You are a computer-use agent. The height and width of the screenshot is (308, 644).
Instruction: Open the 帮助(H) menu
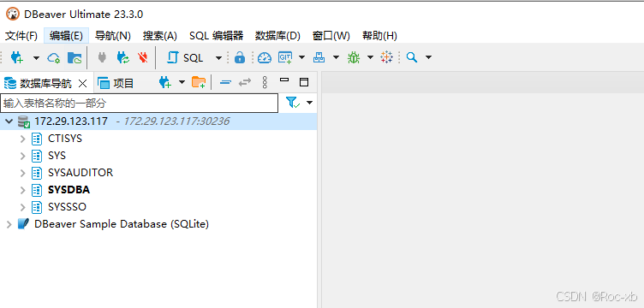tap(379, 36)
